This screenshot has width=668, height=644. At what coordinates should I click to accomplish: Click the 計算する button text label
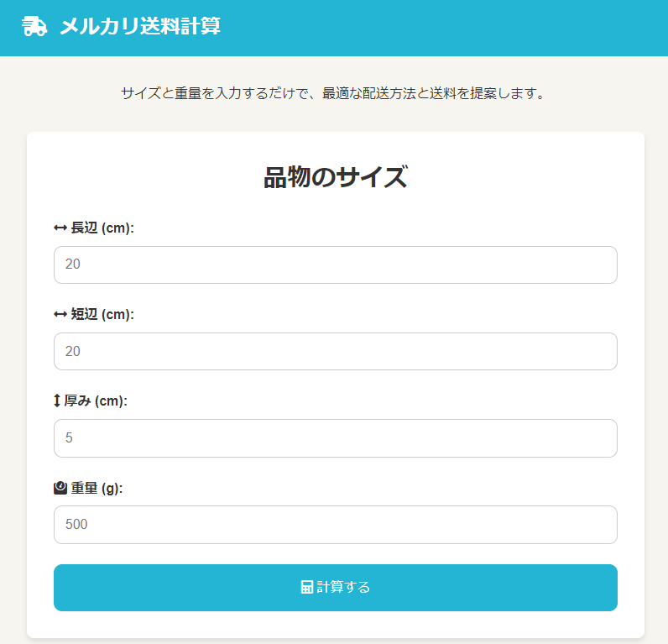pyautogui.click(x=343, y=587)
